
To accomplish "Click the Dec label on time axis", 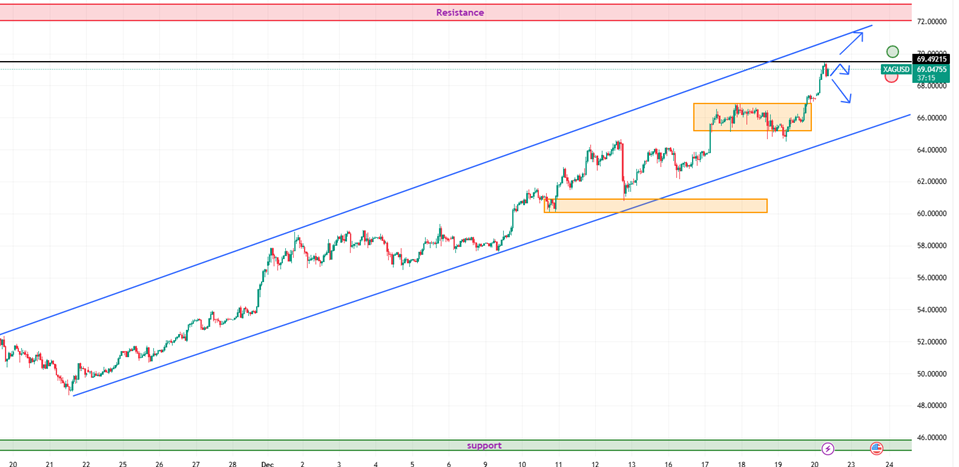I will (266, 464).
